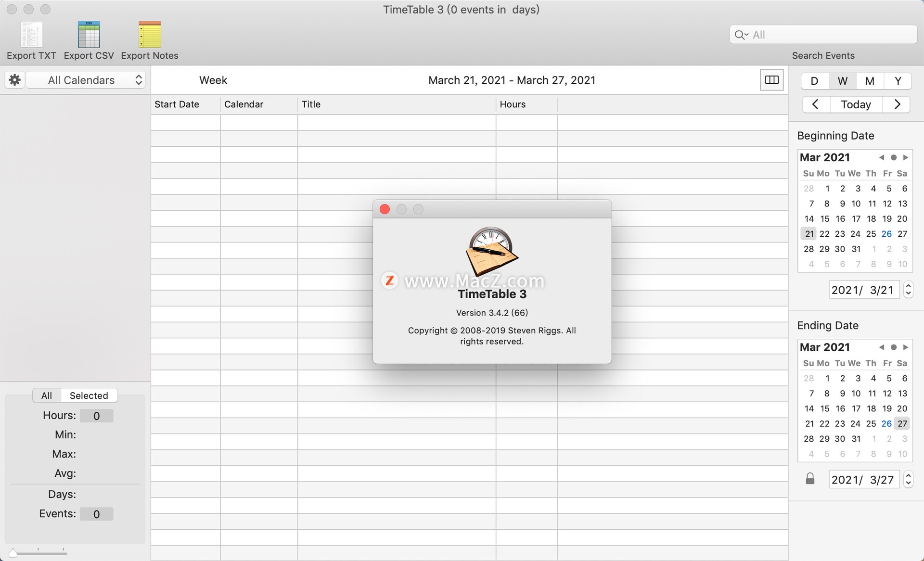Click the ending date 2021/3/27 stepper
This screenshot has height=561, width=924.
point(908,479)
